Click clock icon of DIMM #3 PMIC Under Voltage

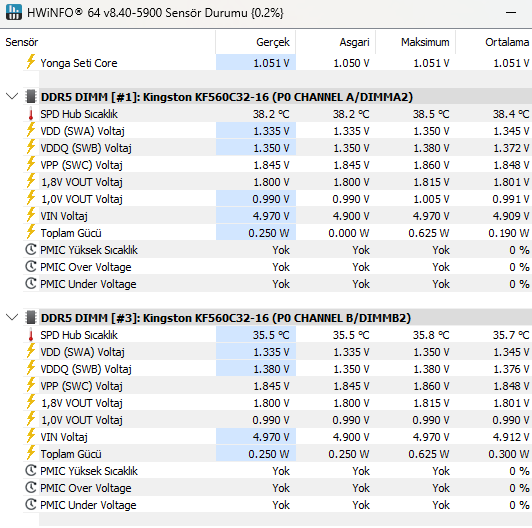[x=31, y=505]
